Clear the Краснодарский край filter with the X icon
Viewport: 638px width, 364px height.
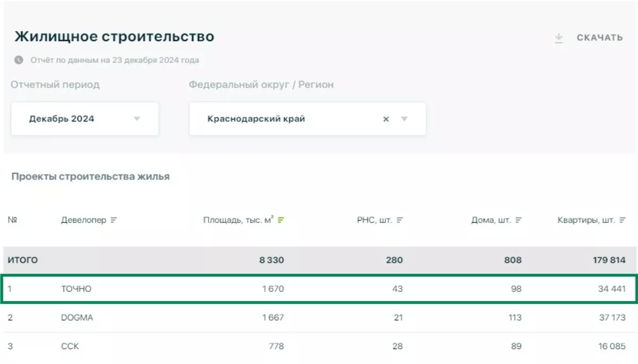point(386,119)
